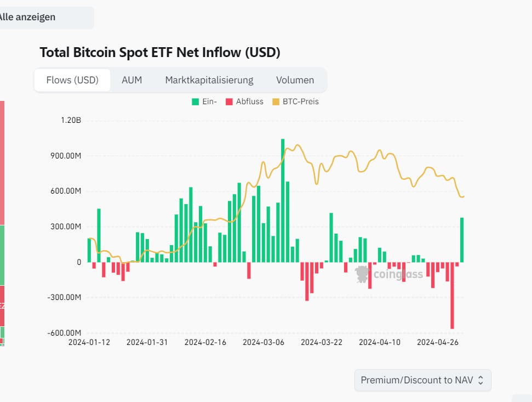Click the 1.20B y-axis label

(x=71, y=121)
